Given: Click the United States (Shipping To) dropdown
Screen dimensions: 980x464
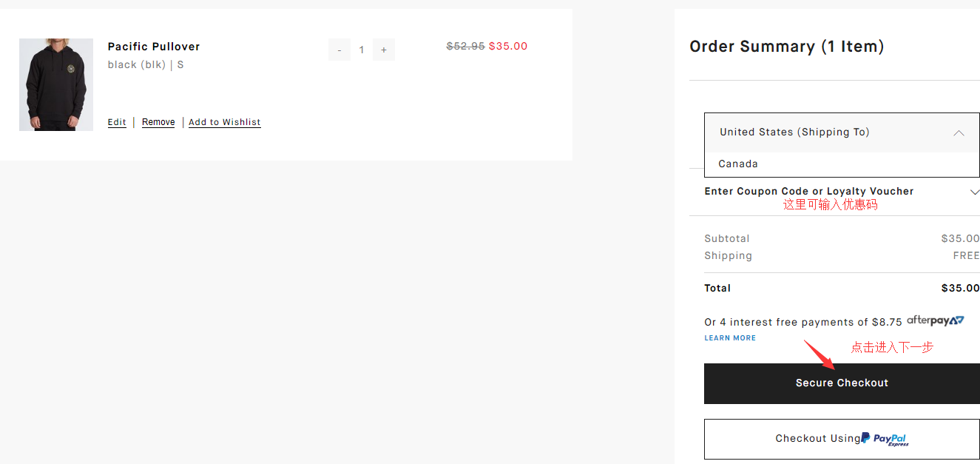Looking at the screenshot, I should [x=795, y=132].
